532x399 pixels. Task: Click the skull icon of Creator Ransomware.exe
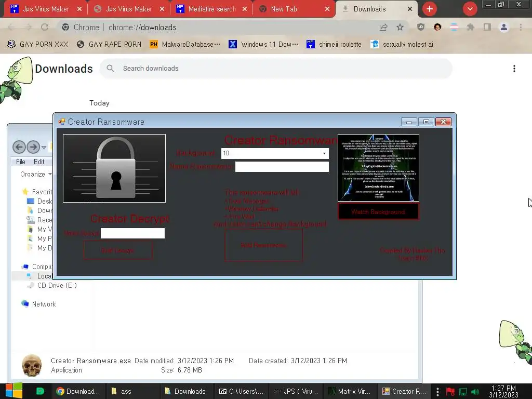pos(32,365)
